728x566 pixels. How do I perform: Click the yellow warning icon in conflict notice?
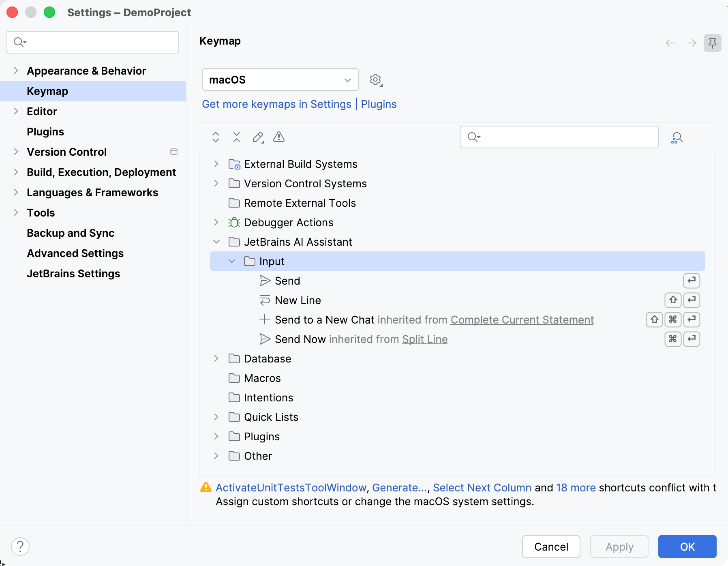pyautogui.click(x=206, y=487)
